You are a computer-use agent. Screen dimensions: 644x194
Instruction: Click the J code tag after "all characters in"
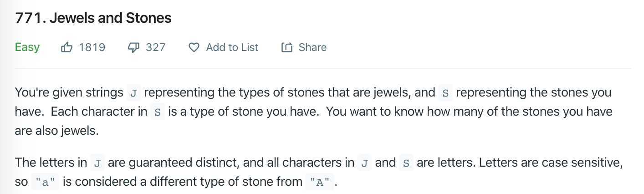(x=364, y=163)
